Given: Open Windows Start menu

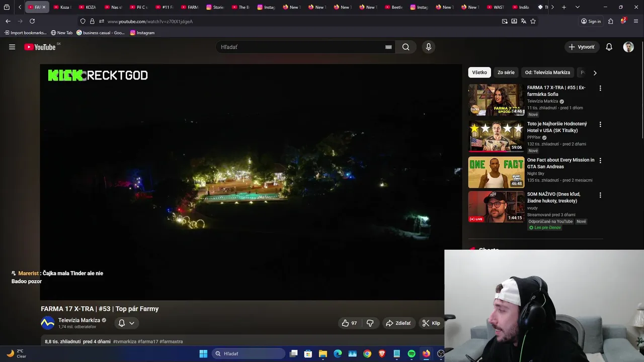Looking at the screenshot, I should [203, 353].
